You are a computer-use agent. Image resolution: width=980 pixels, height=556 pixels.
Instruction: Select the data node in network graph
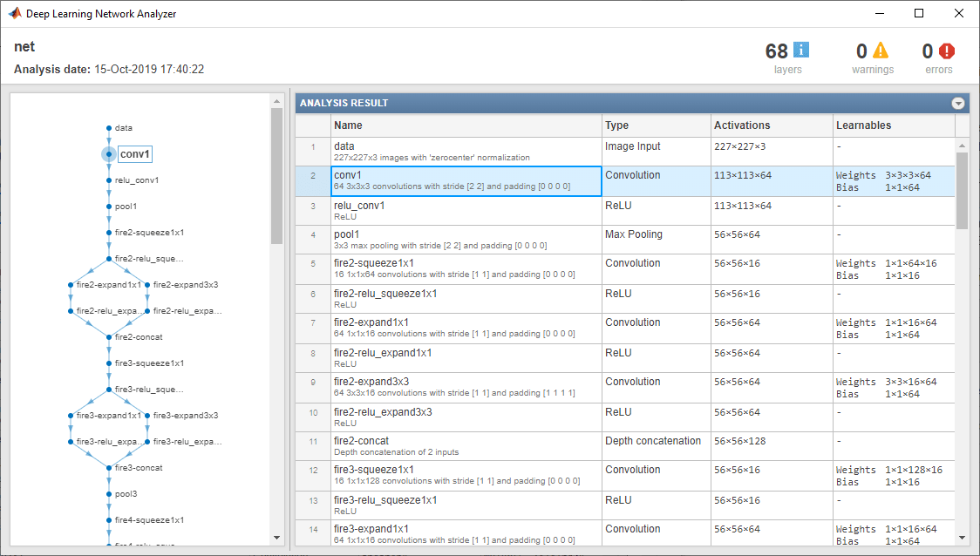[109, 128]
